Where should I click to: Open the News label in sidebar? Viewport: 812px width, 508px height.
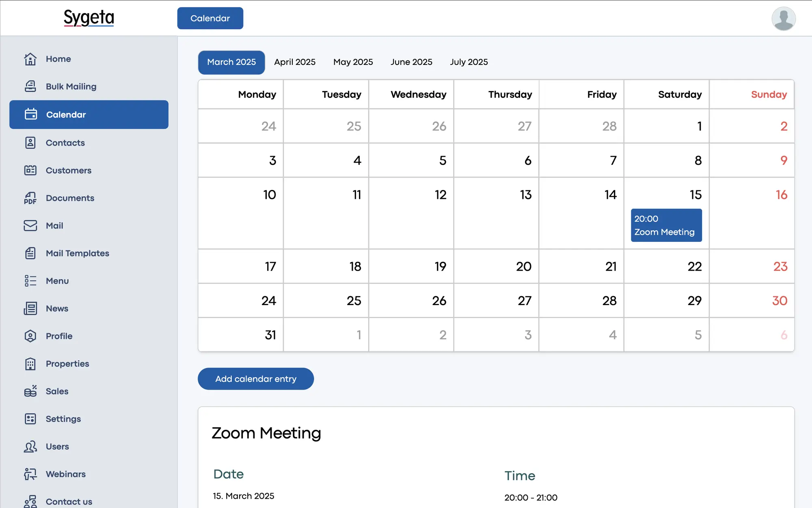tap(57, 308)
